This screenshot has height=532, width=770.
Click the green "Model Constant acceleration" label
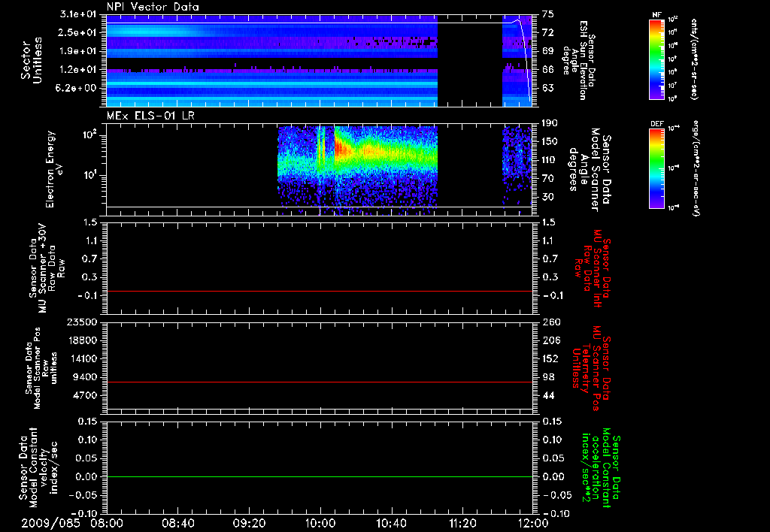pos(601,467)
